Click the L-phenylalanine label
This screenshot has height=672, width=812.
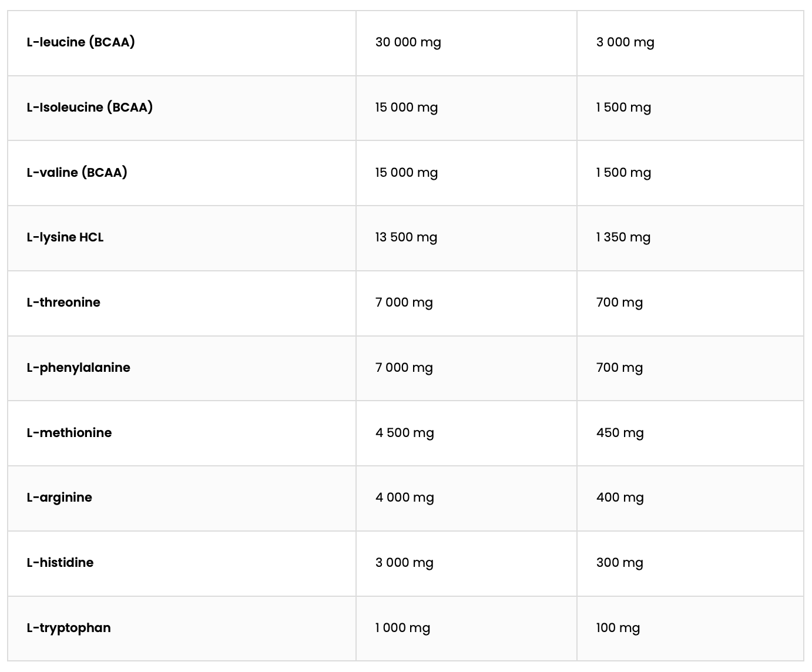[x=79, y=368]
